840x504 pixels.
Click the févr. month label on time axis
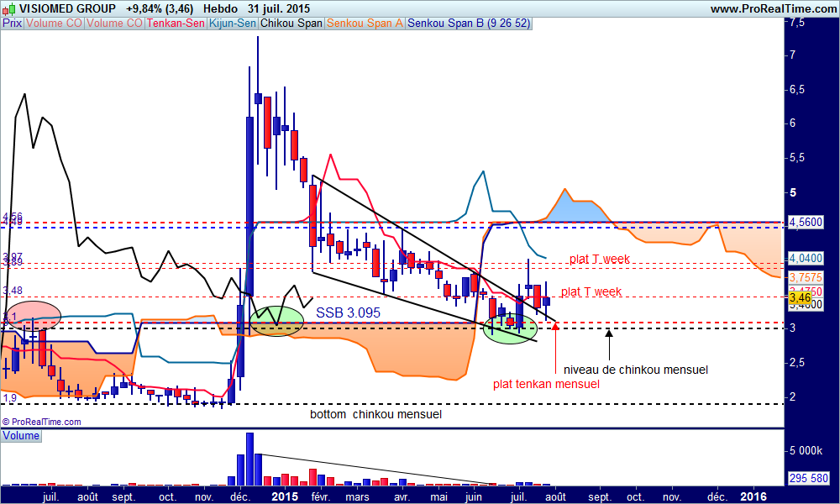point(320,497)
